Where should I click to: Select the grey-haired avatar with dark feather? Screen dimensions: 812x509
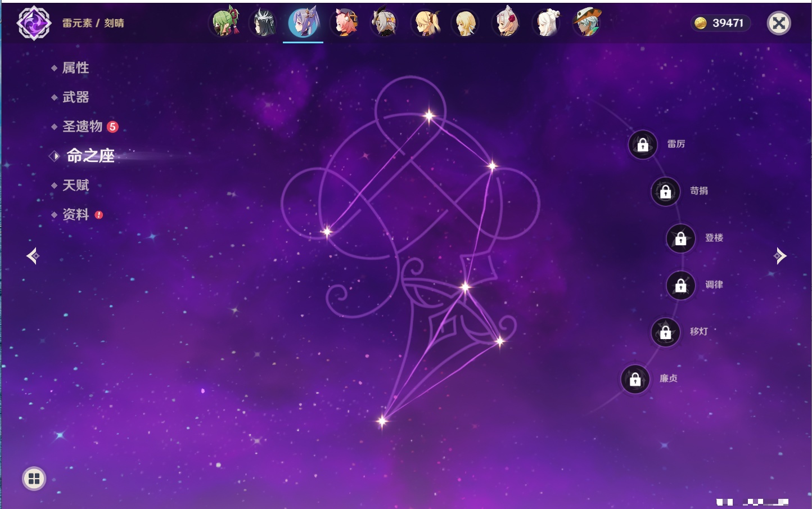pos(385,22)
